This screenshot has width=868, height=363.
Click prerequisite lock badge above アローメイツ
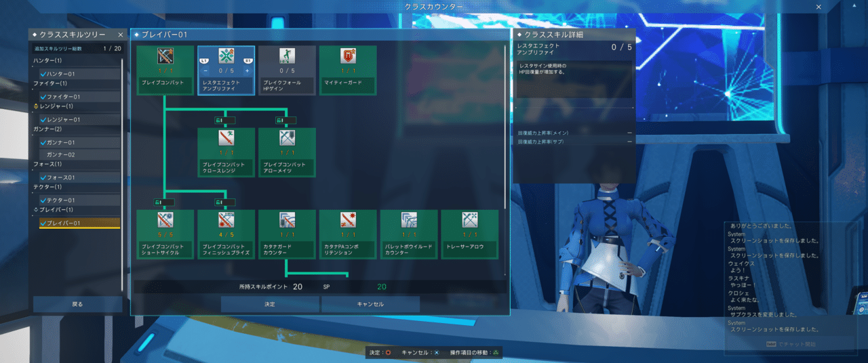point(287,121)
